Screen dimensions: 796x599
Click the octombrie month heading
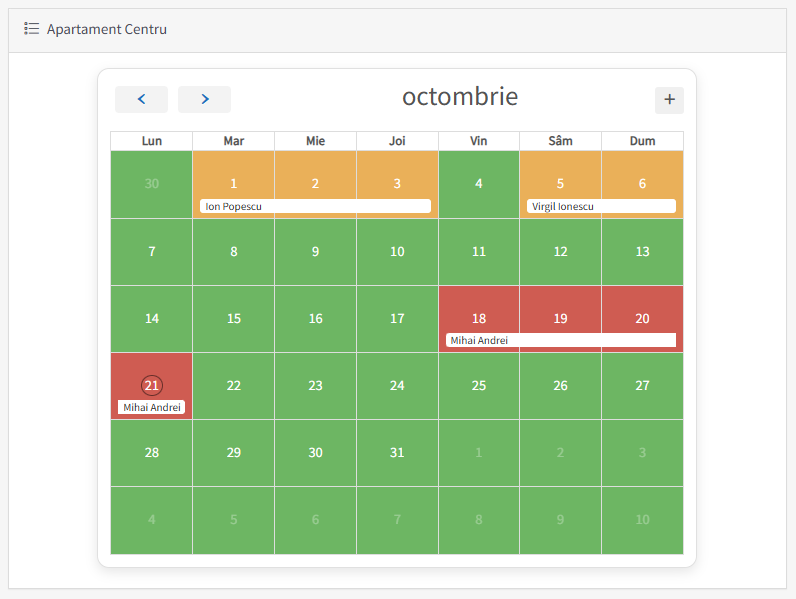[460, 96]
